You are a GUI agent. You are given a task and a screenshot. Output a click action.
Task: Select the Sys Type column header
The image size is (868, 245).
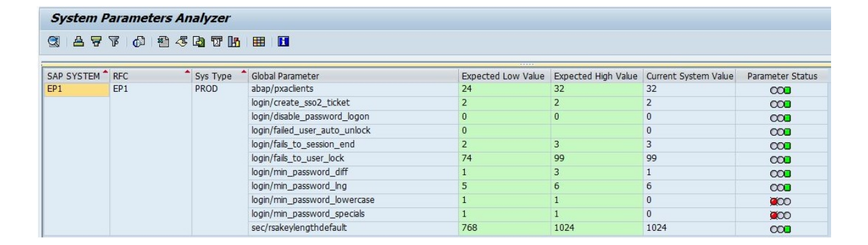point(220,76)
